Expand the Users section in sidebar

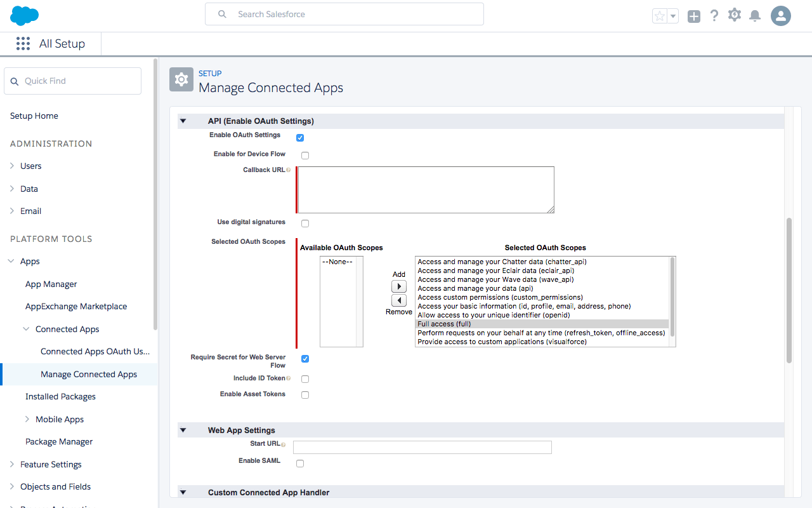pyautogui.click(x=11, y=166)
